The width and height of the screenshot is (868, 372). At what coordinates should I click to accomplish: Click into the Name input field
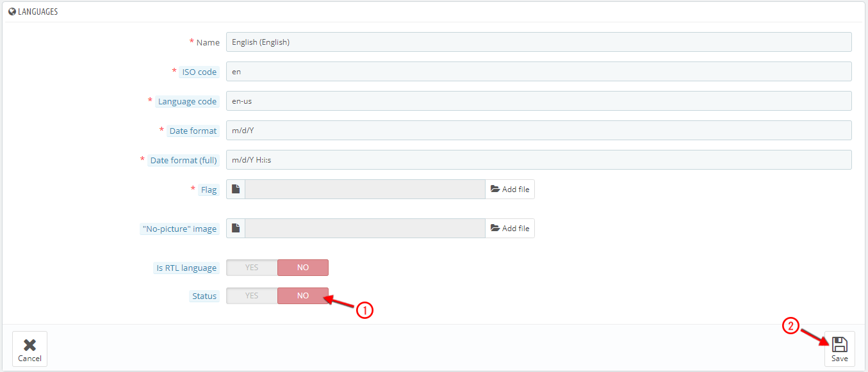(x=539, y=42)
